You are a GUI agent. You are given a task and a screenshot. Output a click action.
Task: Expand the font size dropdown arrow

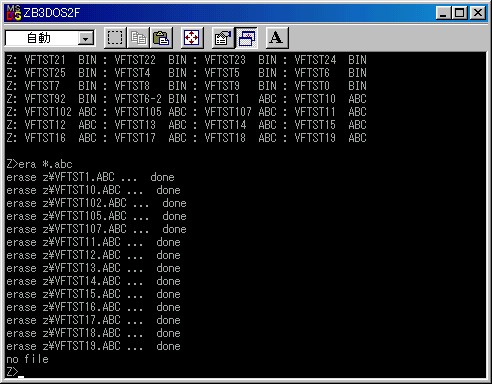pyautogui.click(x=86, y=39)
